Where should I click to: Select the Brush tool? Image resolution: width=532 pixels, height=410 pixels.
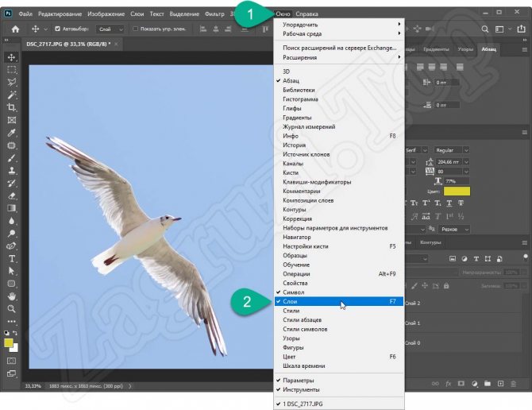click(12, 157)
